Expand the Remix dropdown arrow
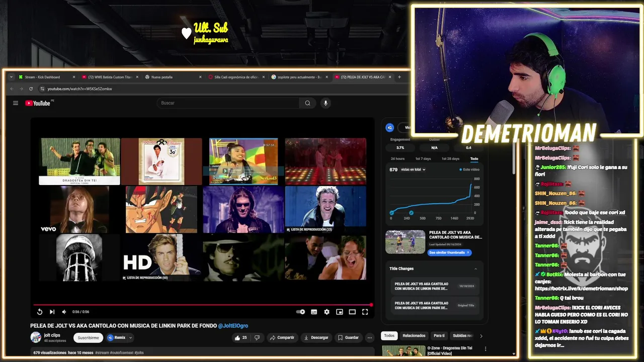The height and width of the screenshot is (362, 644). click(x=130, y=337)
